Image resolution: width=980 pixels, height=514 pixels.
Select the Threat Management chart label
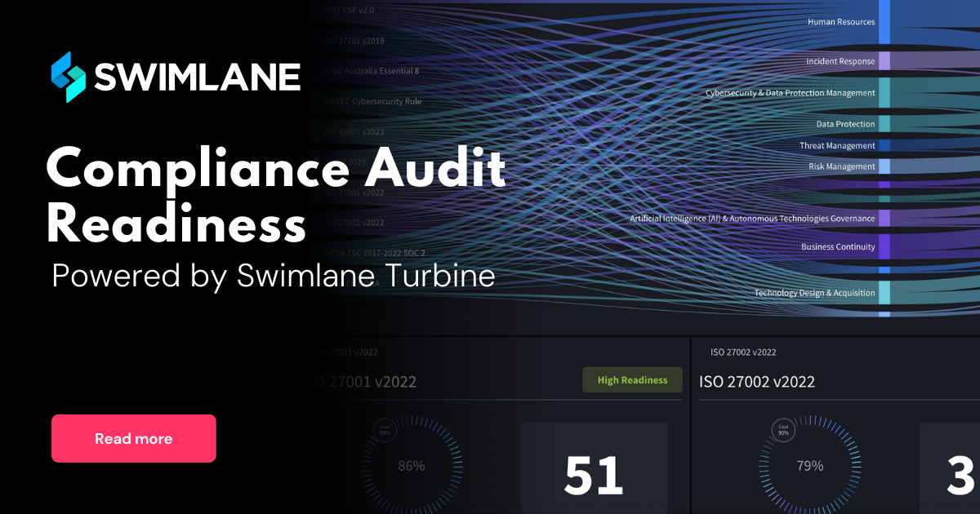[x=837, y=145]
